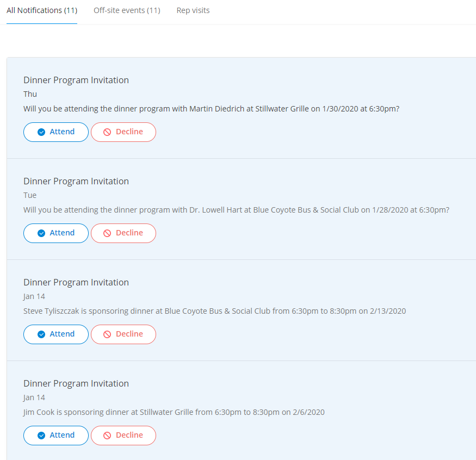This screenshot has width=476, height=460.
Task: Decline Steve Tyliszczak's dinner on 2/13/2020
Action: (123, 334)
